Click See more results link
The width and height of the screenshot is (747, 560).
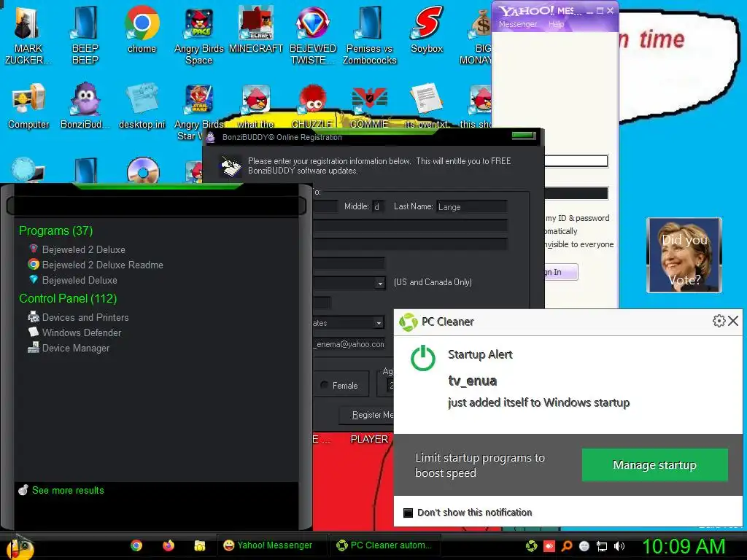point(68,490)
